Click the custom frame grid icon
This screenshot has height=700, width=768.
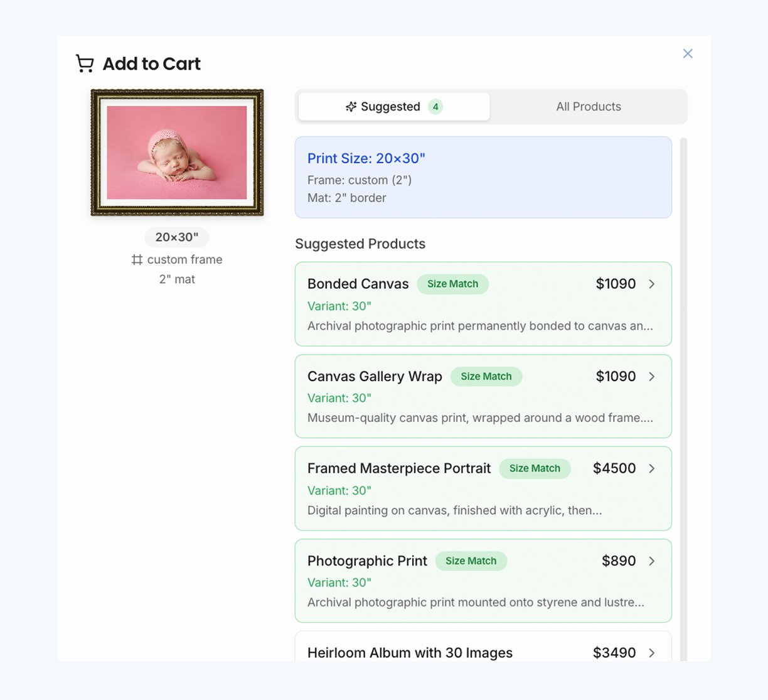click(137, 260)
